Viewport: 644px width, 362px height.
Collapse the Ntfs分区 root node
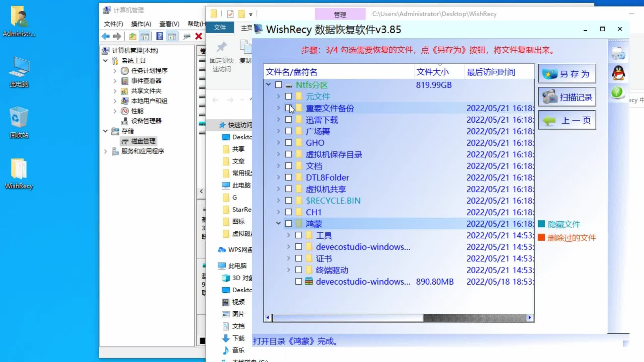pyautogui.click(x=268, y=84)
